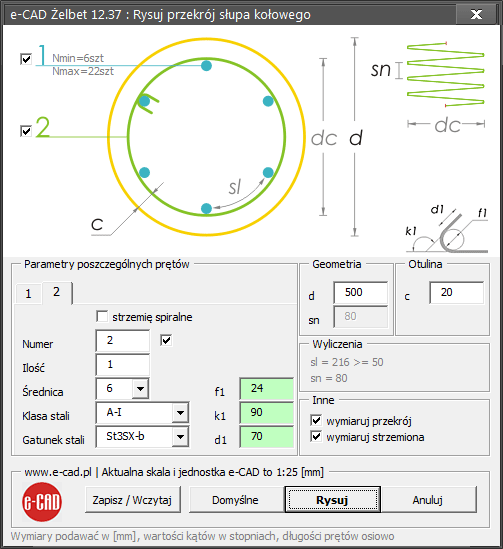Click the diameter d input field
The width and height of the screenshot is (503, 549).
click(361, 292)
